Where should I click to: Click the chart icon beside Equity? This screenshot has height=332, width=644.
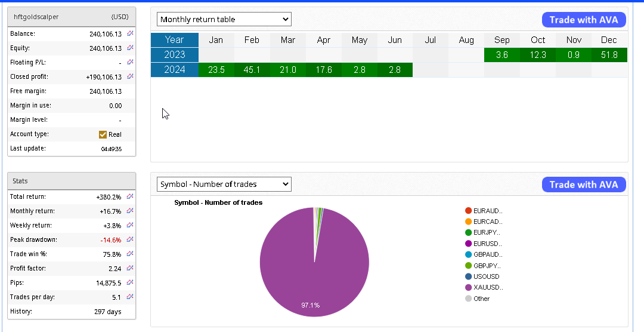pyautogui.click(x=130, y=48)
